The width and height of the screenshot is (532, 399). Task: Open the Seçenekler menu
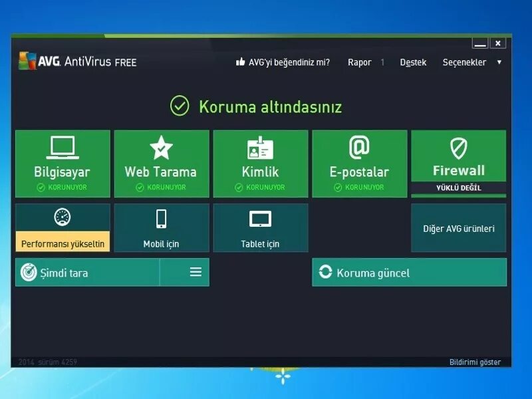click(x=464, y=63)
